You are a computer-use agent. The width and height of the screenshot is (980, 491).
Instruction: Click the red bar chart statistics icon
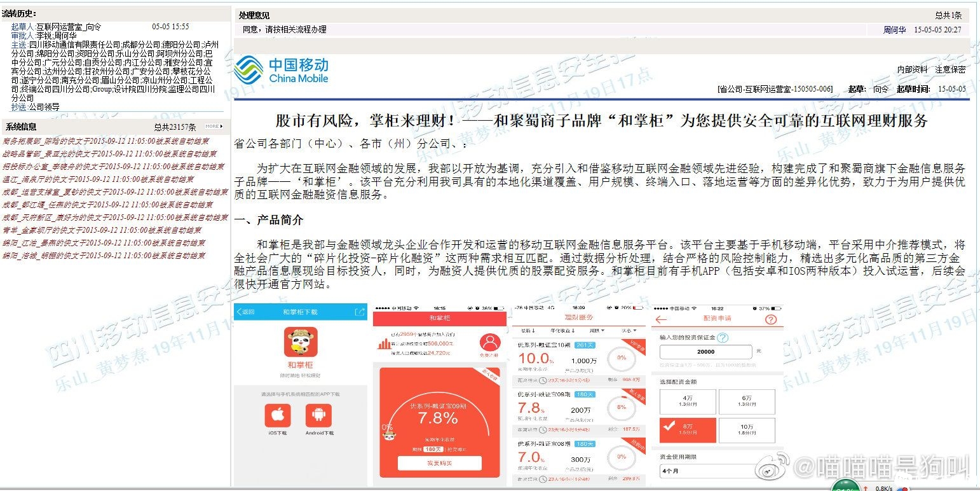[384, 344]
